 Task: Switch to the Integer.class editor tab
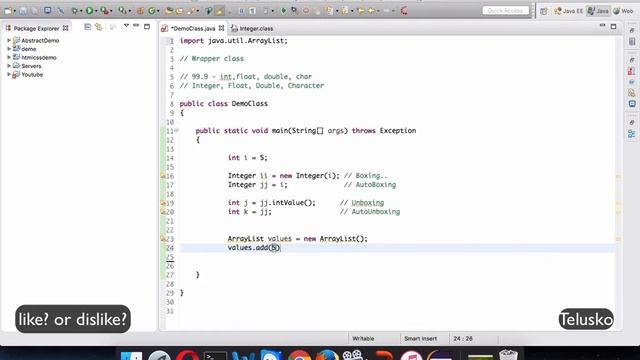coord(252,29)
